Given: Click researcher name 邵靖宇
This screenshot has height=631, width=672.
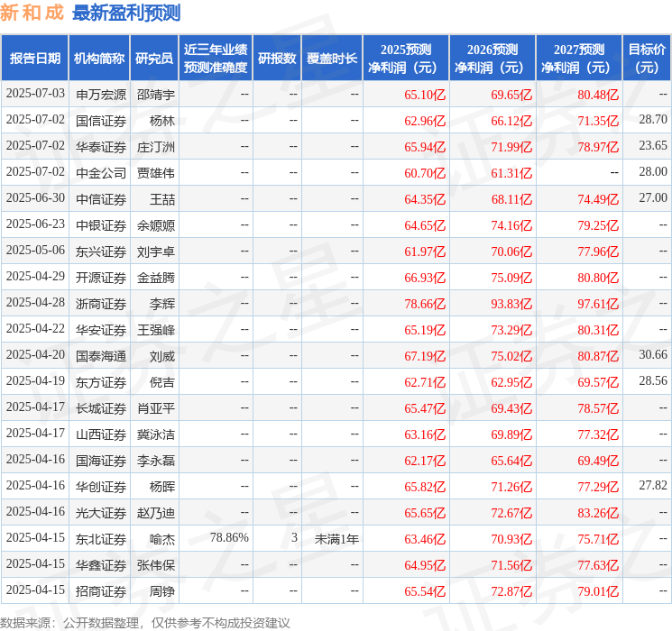Looking at the screenshot, I should click(x=156, y=95).
